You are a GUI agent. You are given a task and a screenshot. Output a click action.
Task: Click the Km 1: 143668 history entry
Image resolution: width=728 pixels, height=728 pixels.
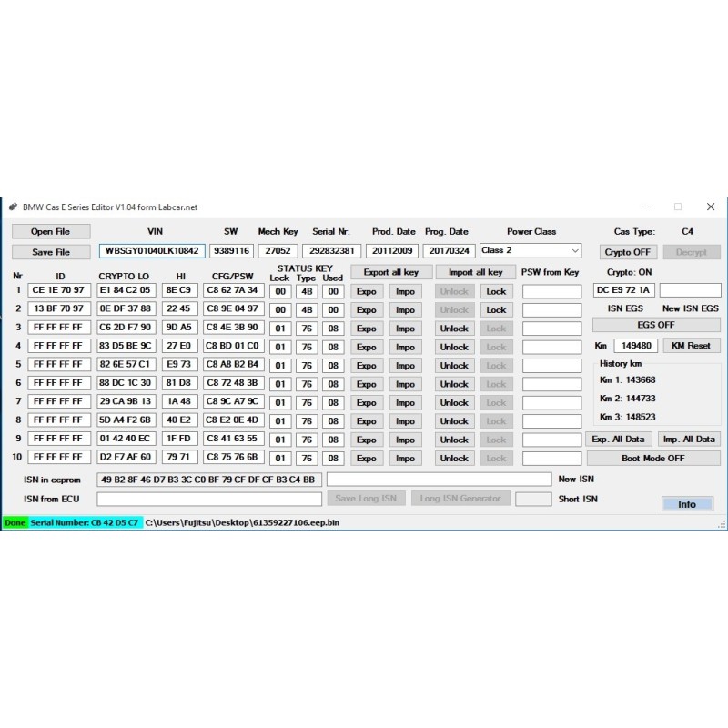628,379
